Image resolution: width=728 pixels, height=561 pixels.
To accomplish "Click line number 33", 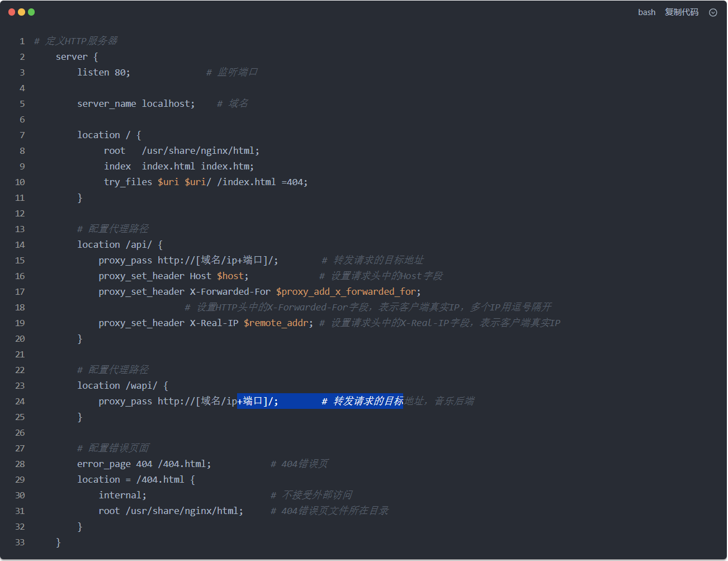I will click(x=20, y=542).
